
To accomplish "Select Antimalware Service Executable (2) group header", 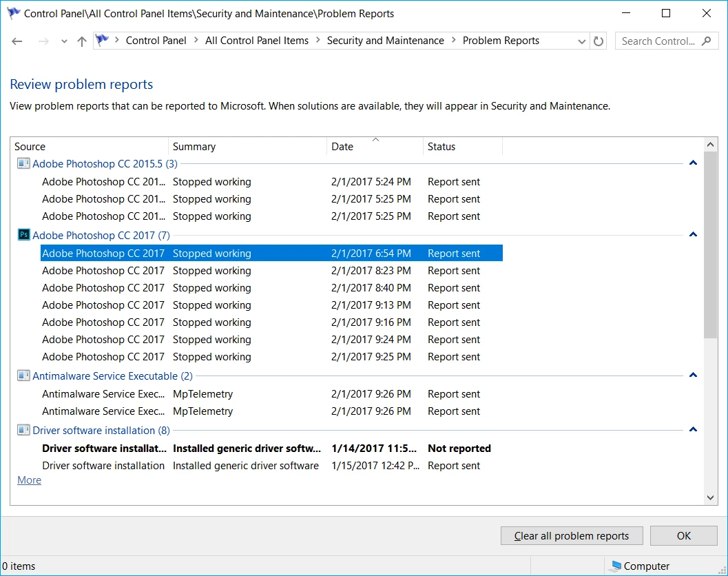I will point(112,376).
